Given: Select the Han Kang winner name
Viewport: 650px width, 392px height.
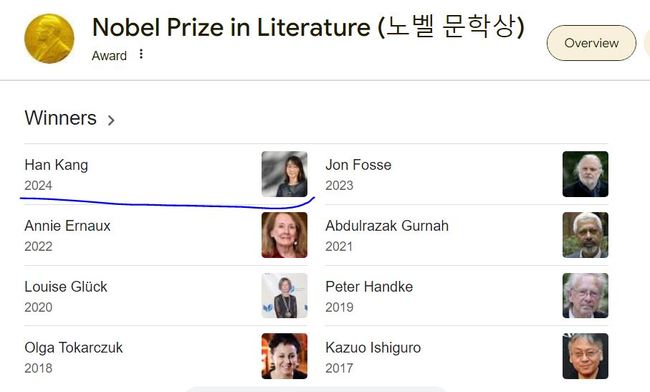Looking at the screenshot, I should click(56, 165).
